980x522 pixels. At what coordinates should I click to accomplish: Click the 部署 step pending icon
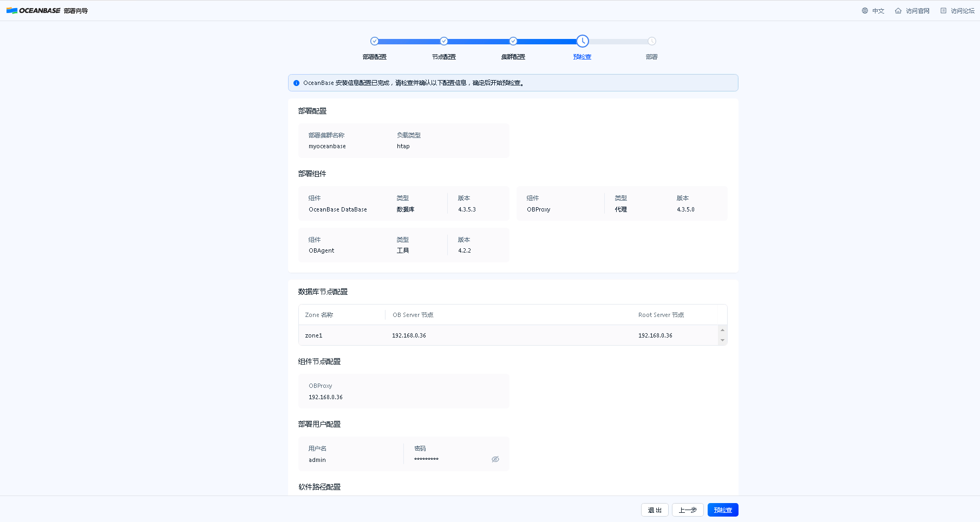pos(652,41)
